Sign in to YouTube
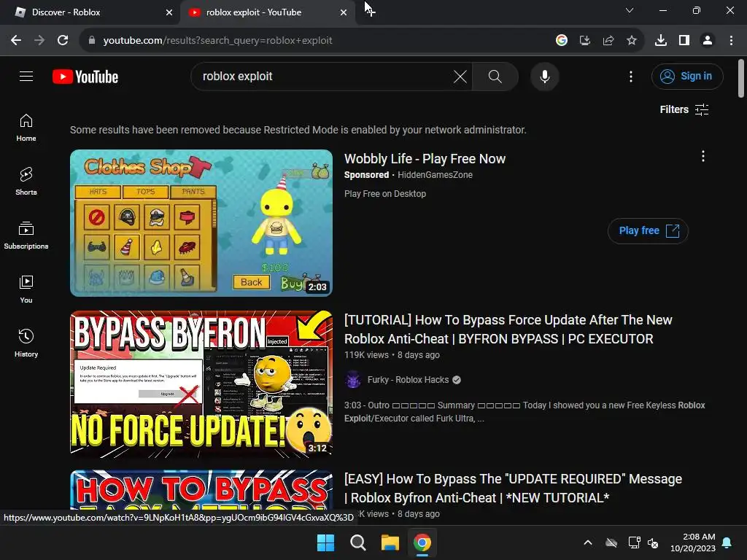Image resolution: width=747 pixels, height=560 pixels. click(687, 76)
